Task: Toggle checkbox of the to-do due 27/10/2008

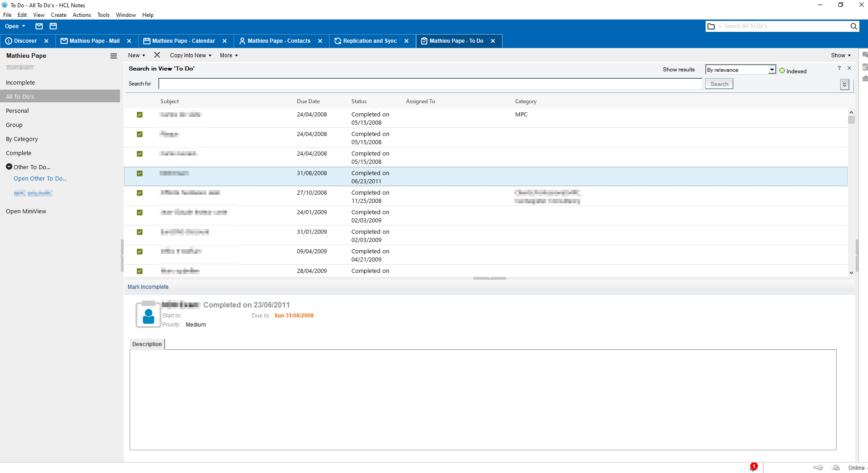Action: coord(140,193)
